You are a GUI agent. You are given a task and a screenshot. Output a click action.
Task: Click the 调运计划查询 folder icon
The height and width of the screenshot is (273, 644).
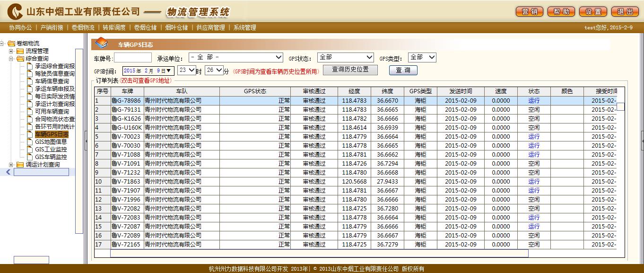tap(20, 165)
